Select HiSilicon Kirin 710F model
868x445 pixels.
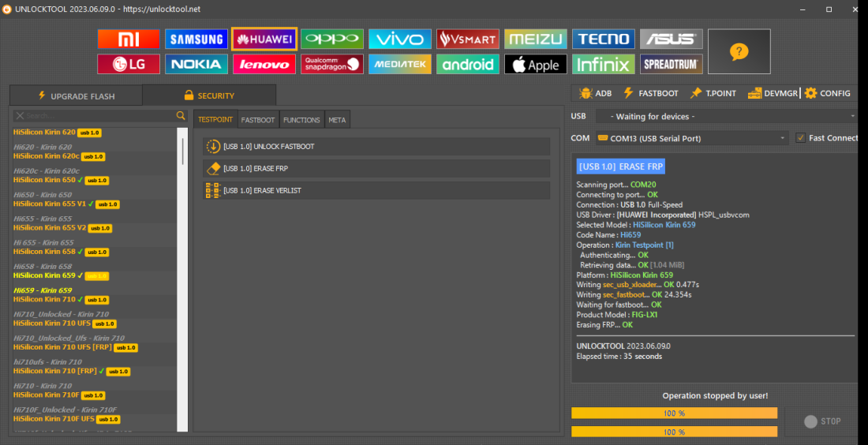[59, 395]
